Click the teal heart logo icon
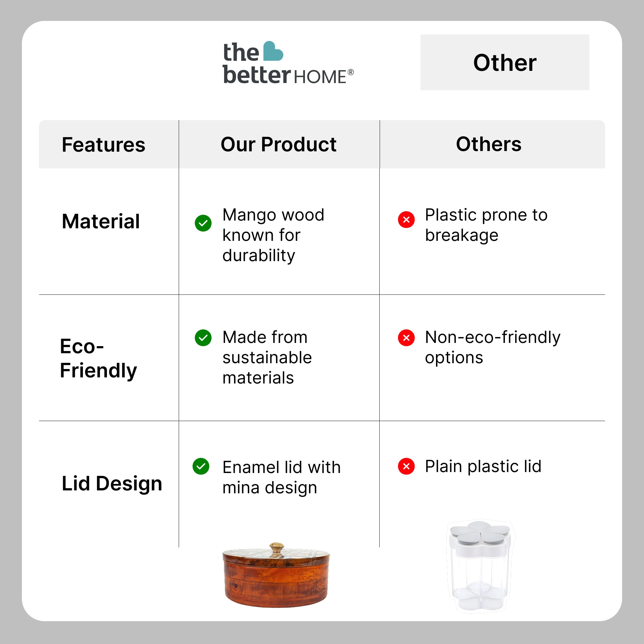The height and width of the screenshot is (644, 644). (273, 52)
